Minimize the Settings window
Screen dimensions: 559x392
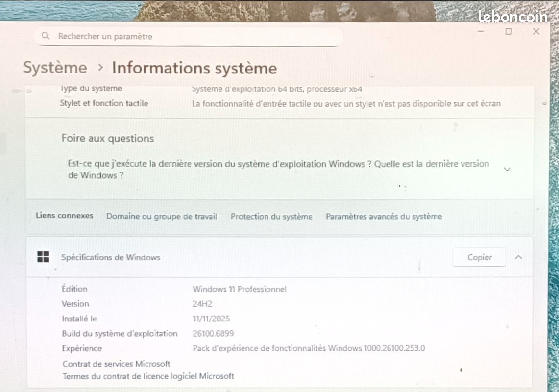click(x=481, y=31)
